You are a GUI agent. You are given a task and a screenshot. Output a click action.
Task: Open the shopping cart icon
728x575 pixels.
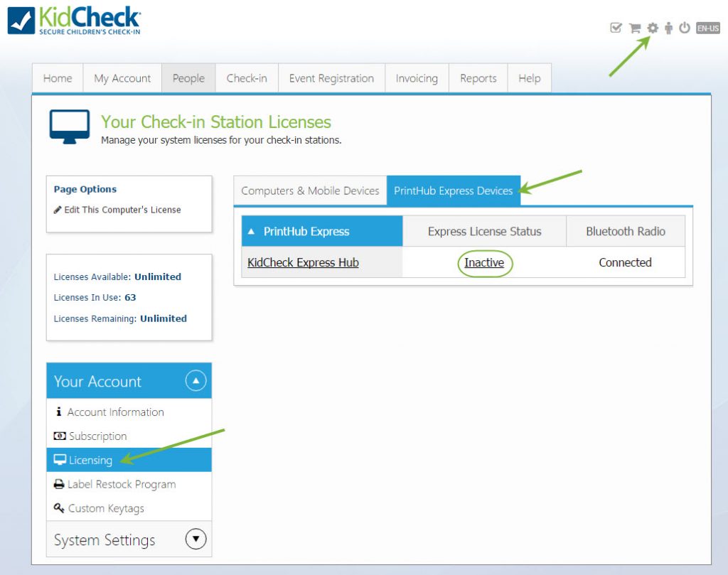tap(634, 28)
